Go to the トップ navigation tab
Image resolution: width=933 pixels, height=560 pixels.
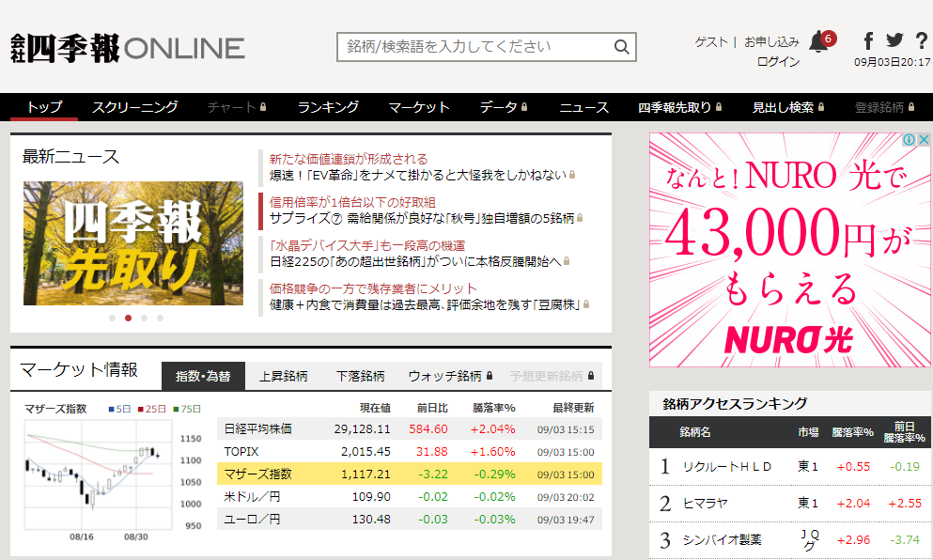click(x=44, y=107)
